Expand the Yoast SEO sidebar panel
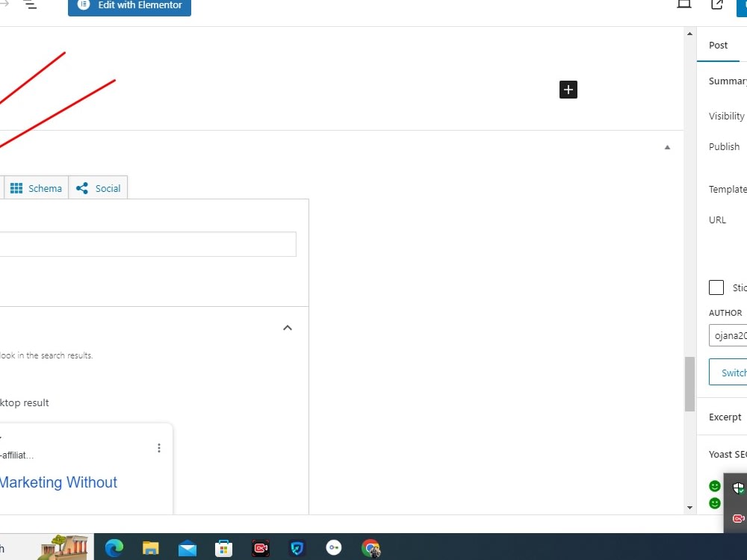This screenshot has height=560, width=747. (x=728, y=454)
